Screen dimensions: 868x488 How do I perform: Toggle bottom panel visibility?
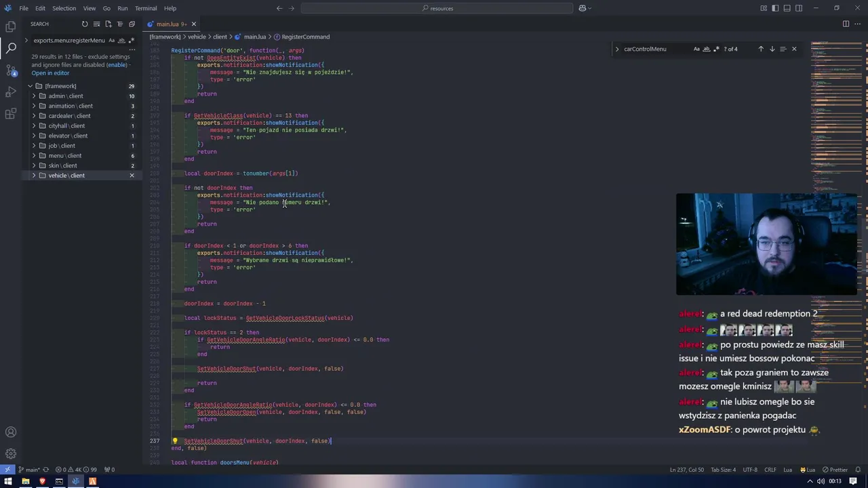(787, 8)
